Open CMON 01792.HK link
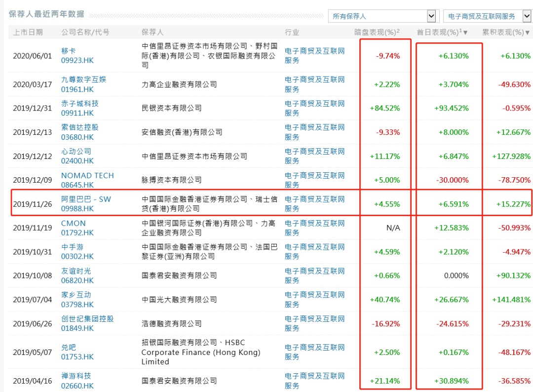 click(x=77, y=228)
